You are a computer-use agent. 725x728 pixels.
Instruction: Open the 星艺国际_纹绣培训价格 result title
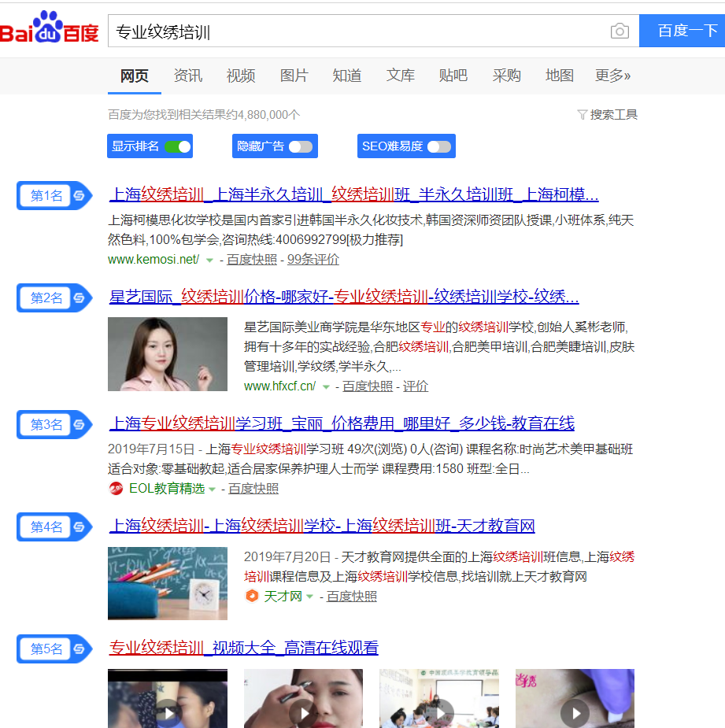tap(344, 296)
